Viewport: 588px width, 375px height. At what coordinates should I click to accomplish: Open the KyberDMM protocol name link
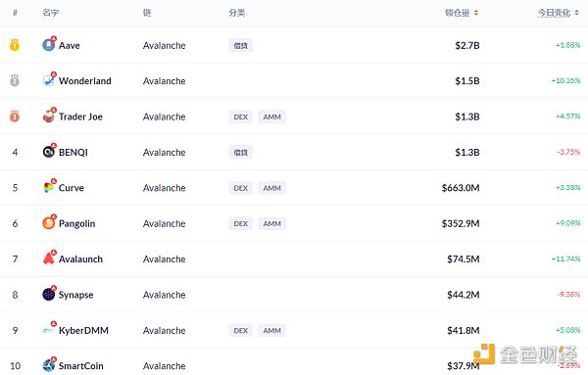pos(83,330)
